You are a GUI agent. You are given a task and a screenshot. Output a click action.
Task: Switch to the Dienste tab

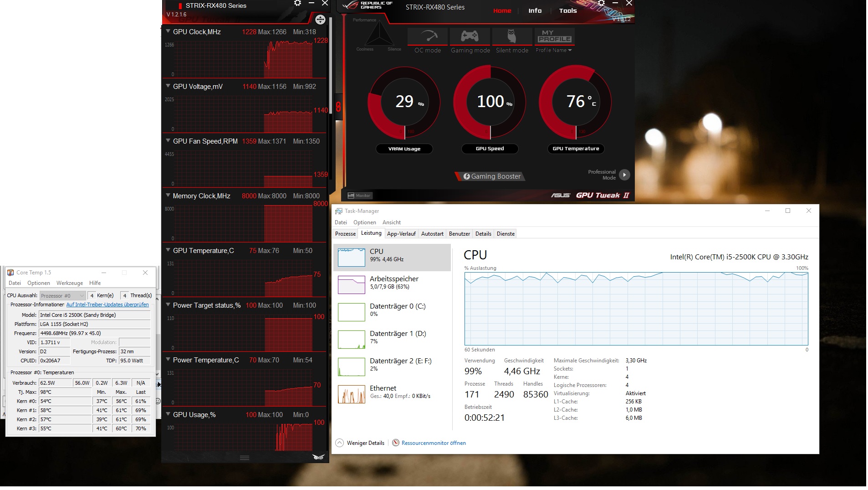[505, 234]
